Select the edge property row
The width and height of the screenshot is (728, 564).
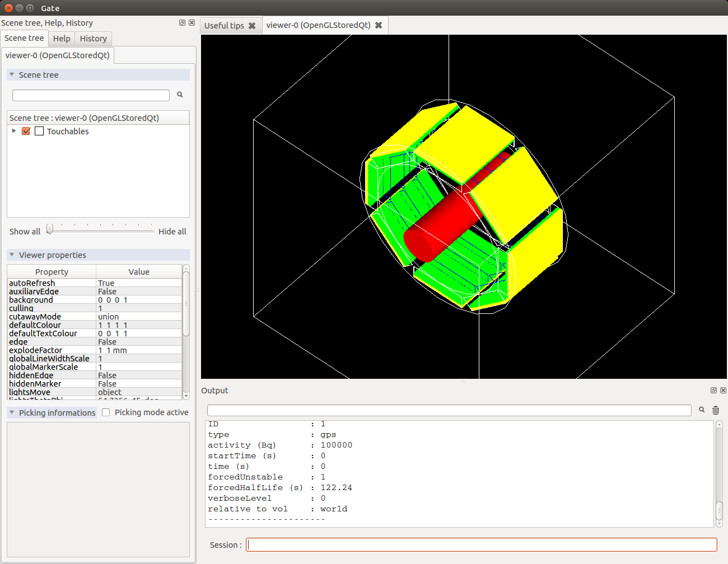tap(94, 342)
